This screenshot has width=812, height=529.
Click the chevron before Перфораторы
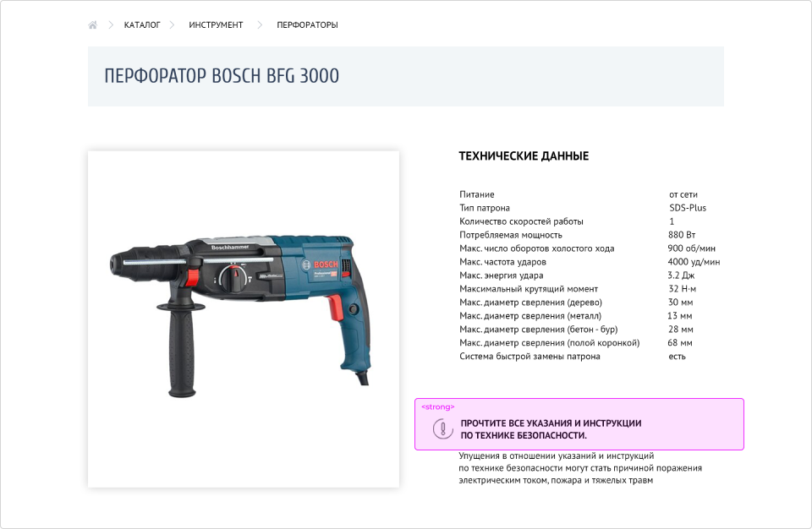coord(260,25)
